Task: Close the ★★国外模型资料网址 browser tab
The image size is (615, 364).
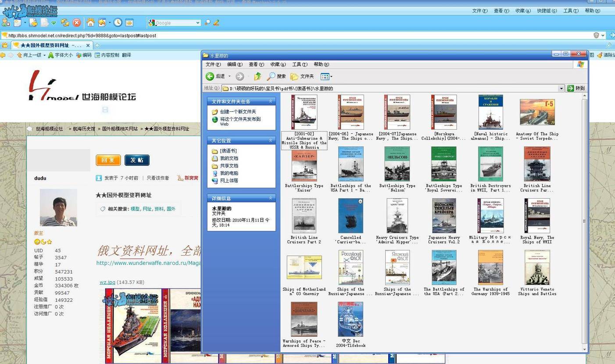Action: point(88,45)
